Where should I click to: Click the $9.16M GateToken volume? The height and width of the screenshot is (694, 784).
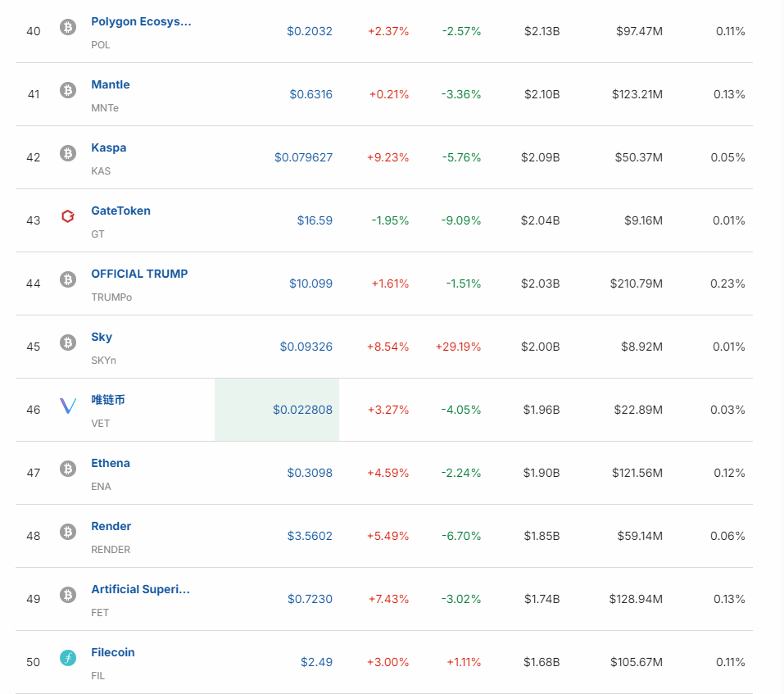point(643,220)
